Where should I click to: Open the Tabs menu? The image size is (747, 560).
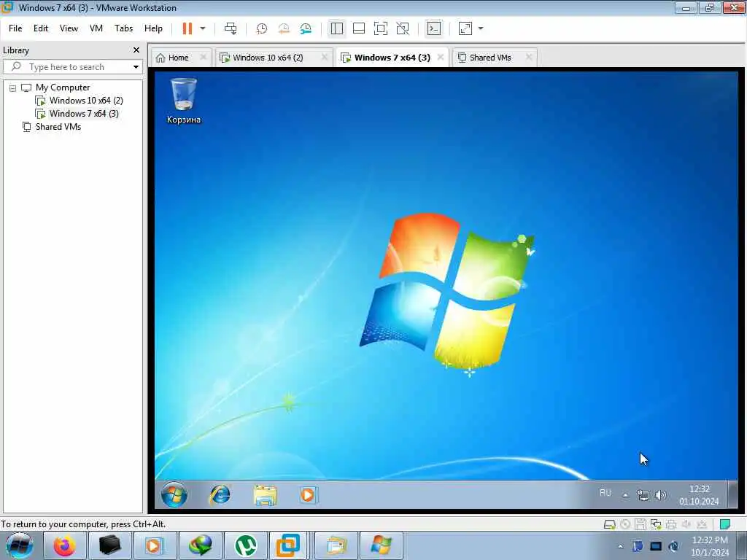(x=123, y=28)
